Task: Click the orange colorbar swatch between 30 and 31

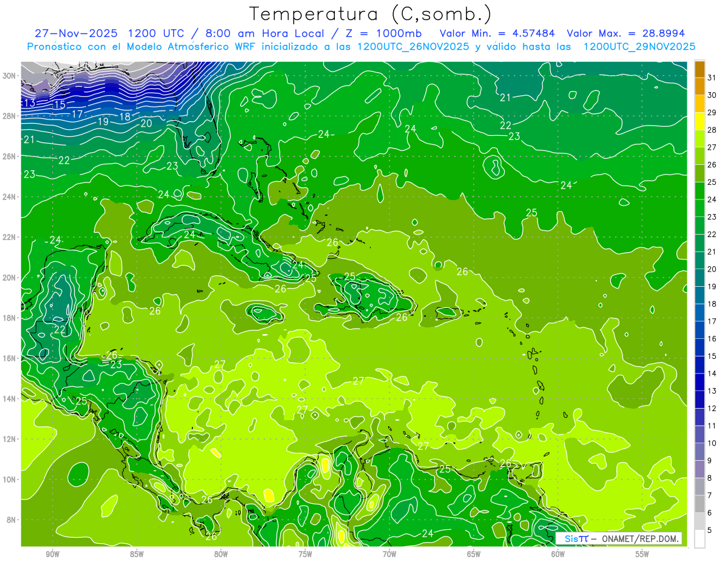Action: (699, 87)
